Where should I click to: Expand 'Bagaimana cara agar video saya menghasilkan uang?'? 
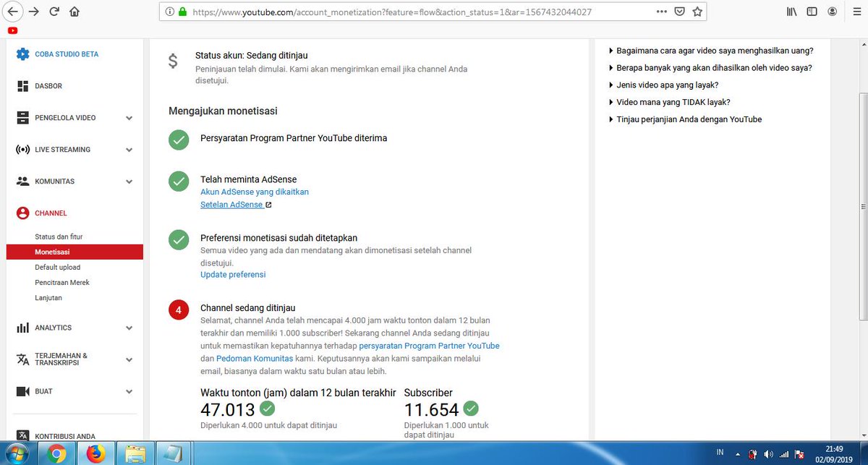click(711, 51)
